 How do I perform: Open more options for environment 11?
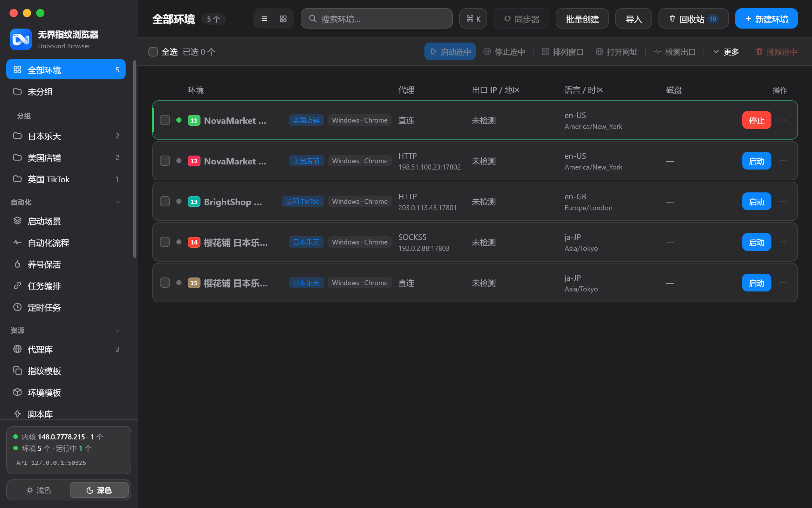(x=783, y=120)
